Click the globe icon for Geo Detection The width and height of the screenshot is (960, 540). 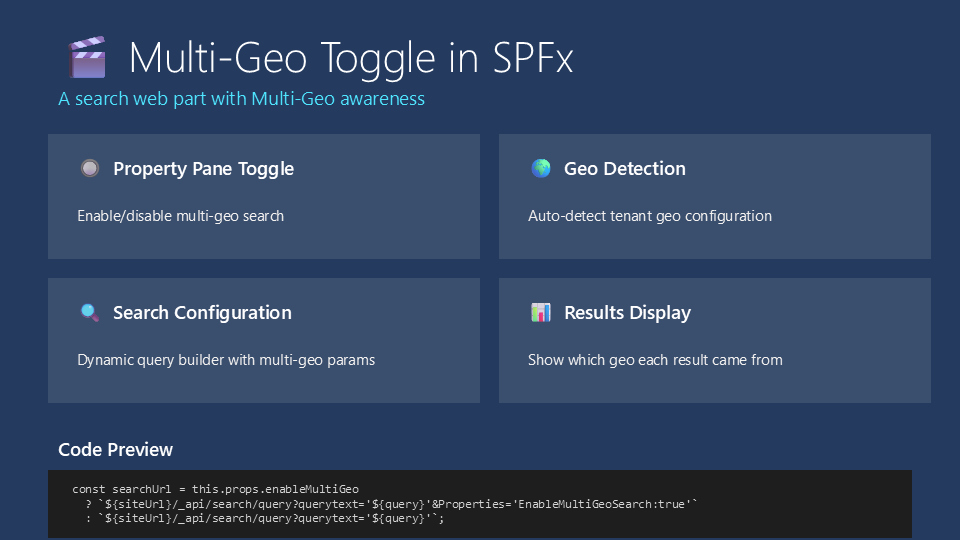pyautogui.click(x=541, y=168)
